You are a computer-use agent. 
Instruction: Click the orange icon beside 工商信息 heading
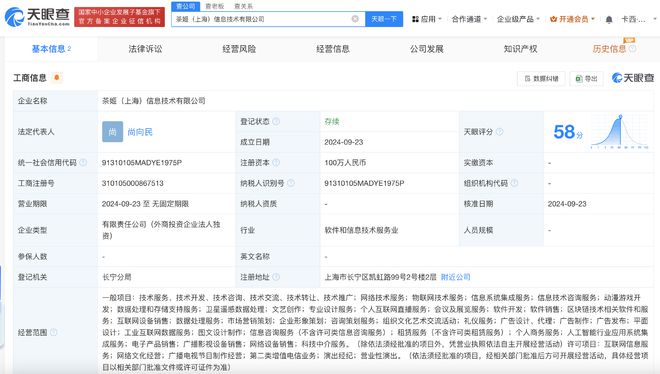coord(56,77)
